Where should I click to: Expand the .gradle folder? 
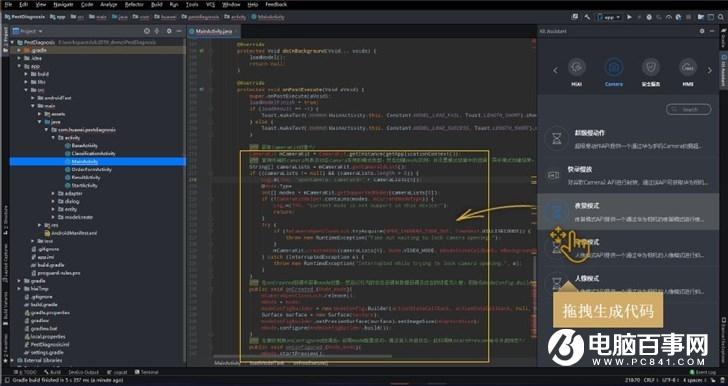[19, 50]
